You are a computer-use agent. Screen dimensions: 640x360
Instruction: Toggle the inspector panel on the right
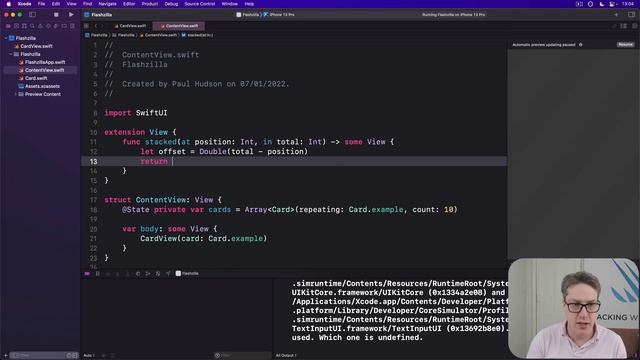(631, 15)
